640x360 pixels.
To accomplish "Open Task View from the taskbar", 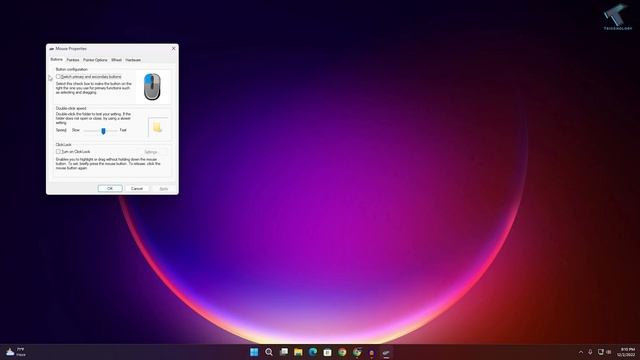I will click(284, 352).
